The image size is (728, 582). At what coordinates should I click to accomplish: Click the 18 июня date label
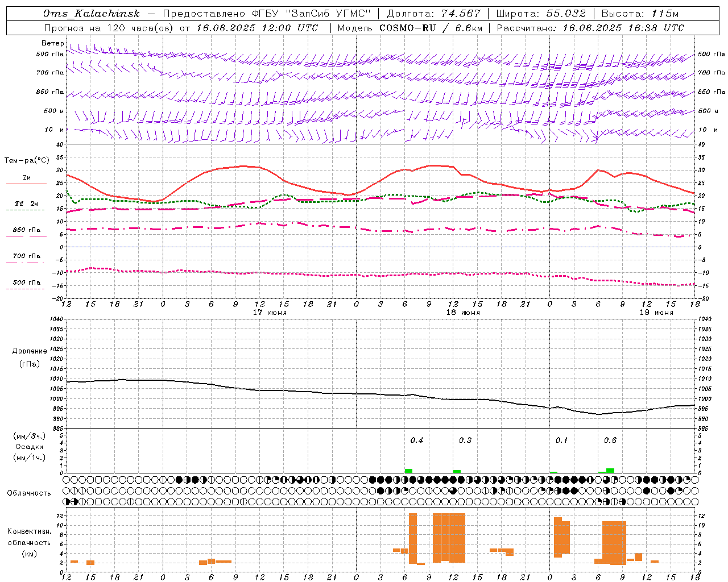tap(463, 313)
